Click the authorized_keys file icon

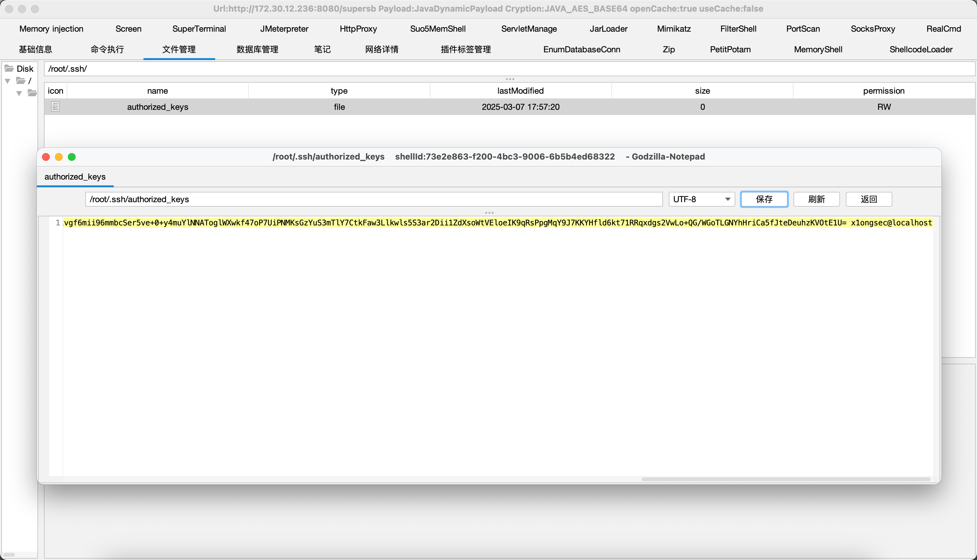click(x=55, y=107)
